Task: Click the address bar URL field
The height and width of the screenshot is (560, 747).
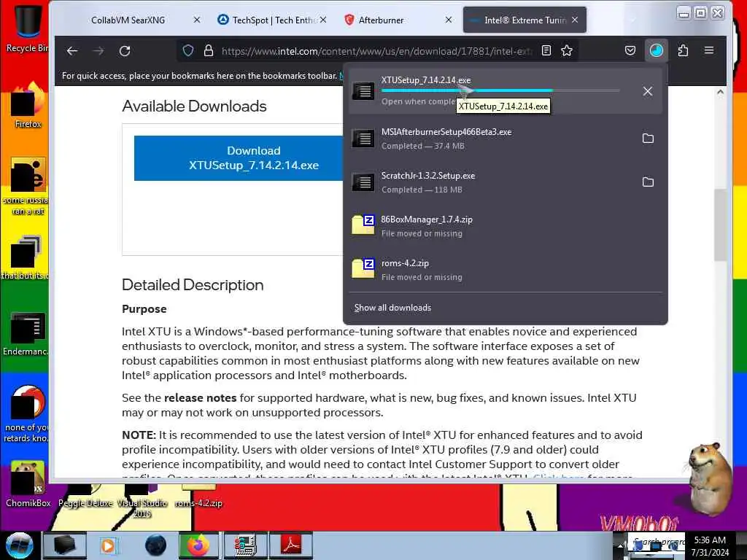Action: coord(376,51)
